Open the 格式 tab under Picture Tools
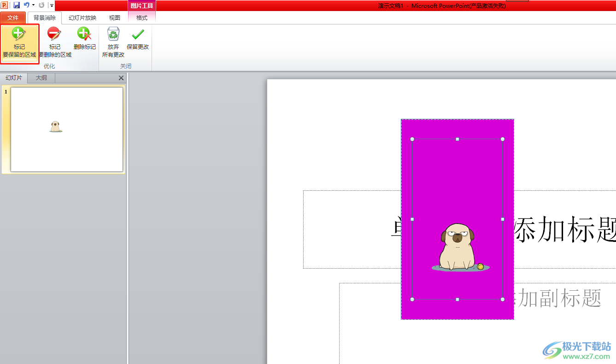 tap(142, 18)
